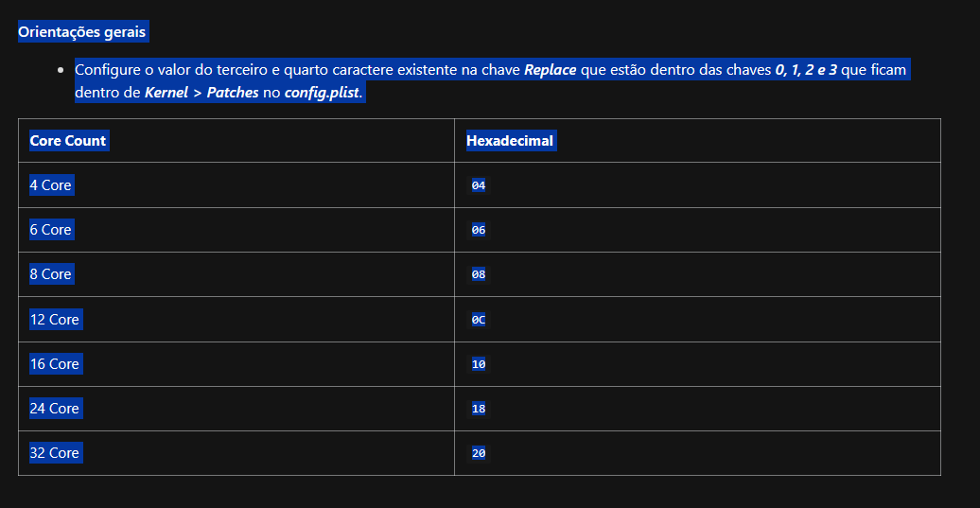Click the hexadecimal value "06"
980x508 pixels.
(479, 230)
